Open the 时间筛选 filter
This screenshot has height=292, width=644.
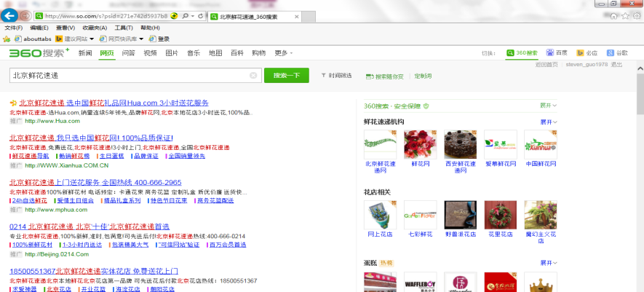(336, 76)
